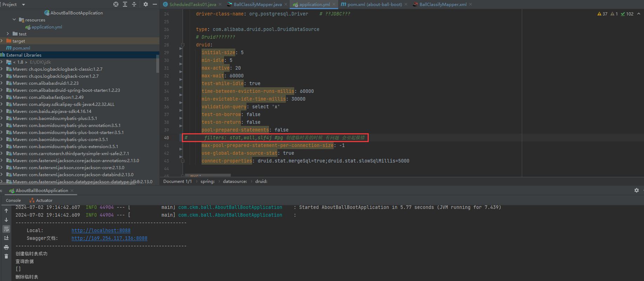This screenshot has width=644, height=281.
Task: Click the druid: breadcrumb
Action: coord(261,181)
